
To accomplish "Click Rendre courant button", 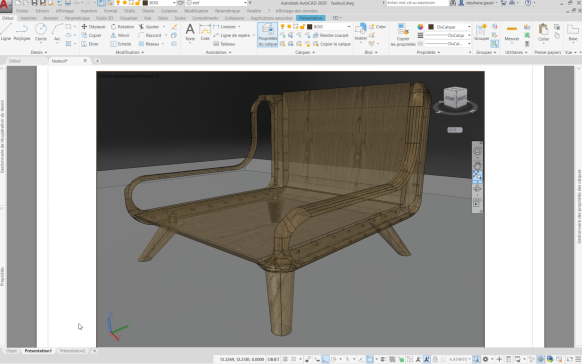I will [331, 35].
